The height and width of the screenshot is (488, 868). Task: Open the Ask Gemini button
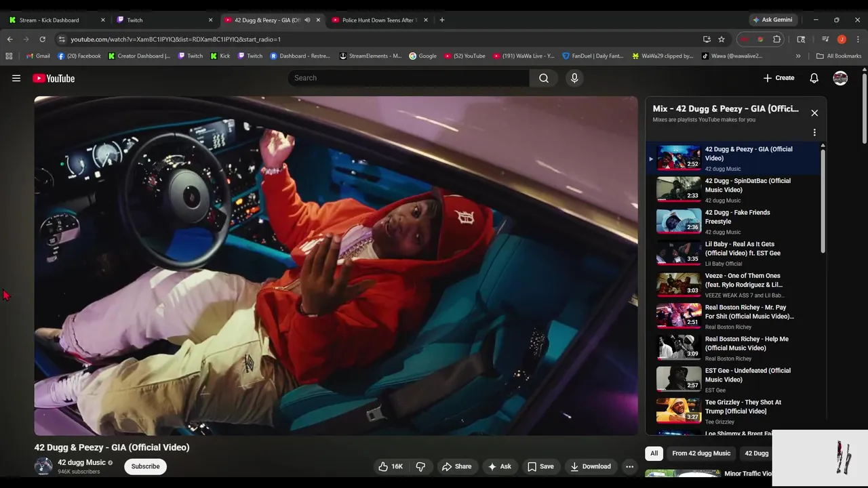pos(773,20)
